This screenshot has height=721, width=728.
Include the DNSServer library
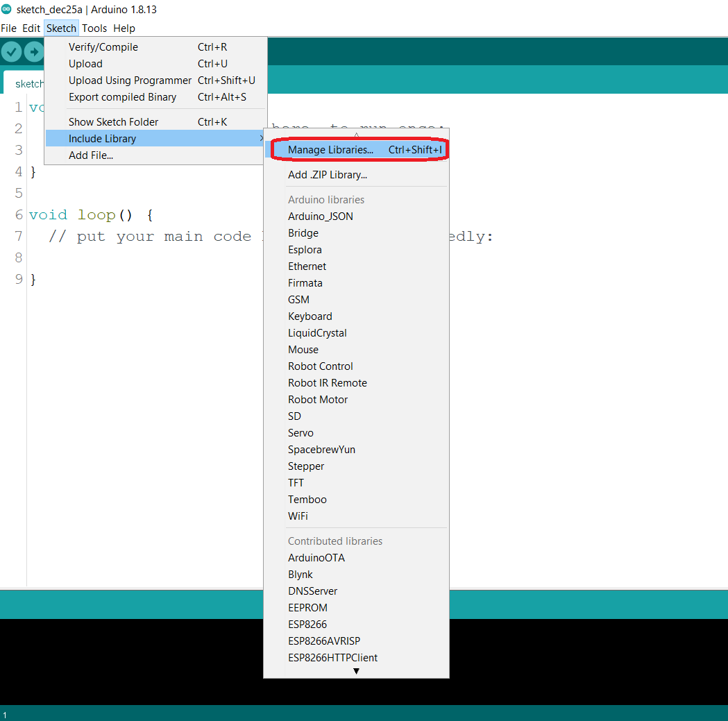pos(356,591)
